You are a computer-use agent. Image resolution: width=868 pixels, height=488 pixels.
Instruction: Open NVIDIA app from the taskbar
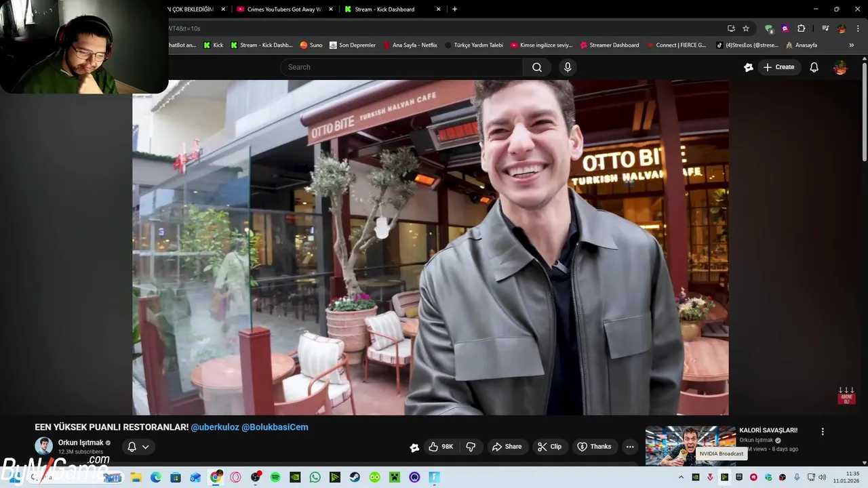point(295,477)
